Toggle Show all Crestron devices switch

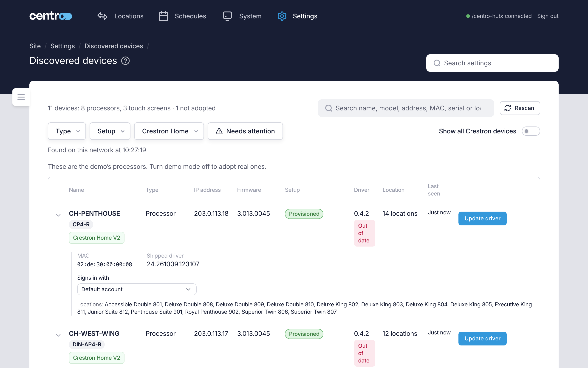tap(531, 131)
